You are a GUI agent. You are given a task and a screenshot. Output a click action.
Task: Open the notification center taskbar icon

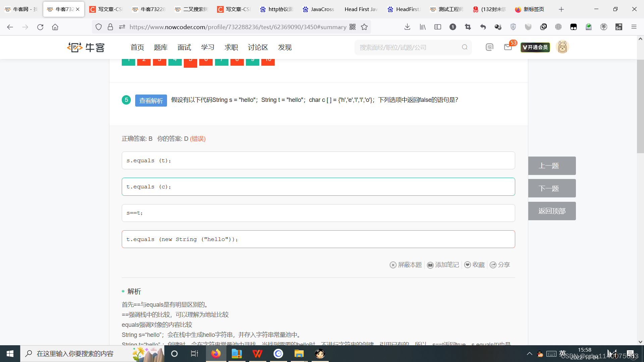point(631,354)
